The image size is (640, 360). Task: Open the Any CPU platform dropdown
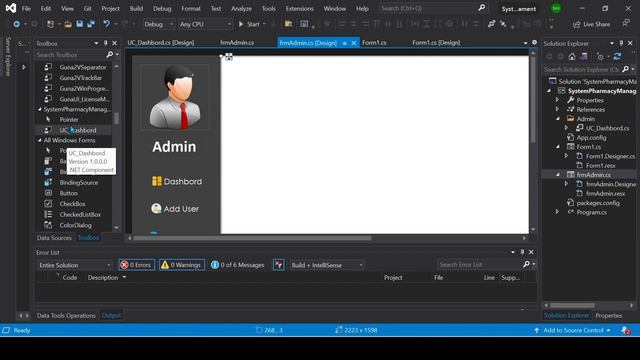pyautogui.click(x=205, y=24)
